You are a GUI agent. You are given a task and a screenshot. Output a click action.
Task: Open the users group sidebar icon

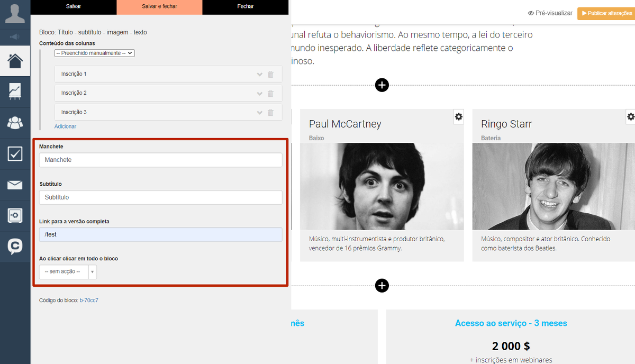15,123
